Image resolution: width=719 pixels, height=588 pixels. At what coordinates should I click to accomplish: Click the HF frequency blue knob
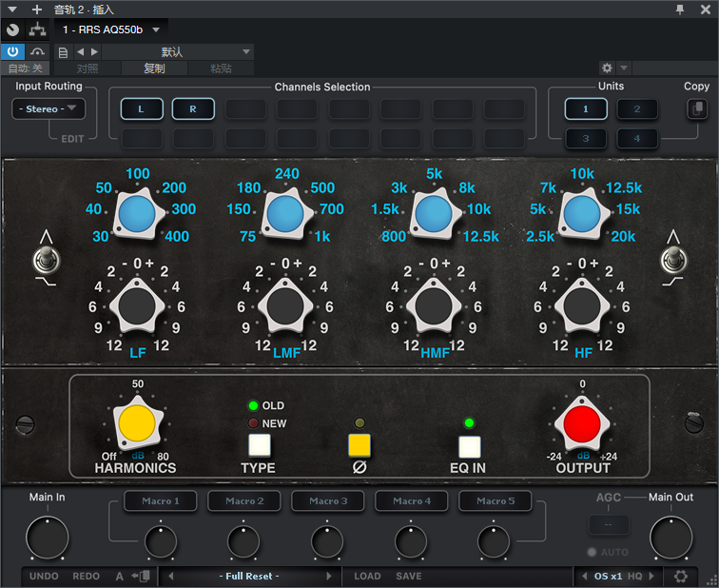click(x=582, y=214)
